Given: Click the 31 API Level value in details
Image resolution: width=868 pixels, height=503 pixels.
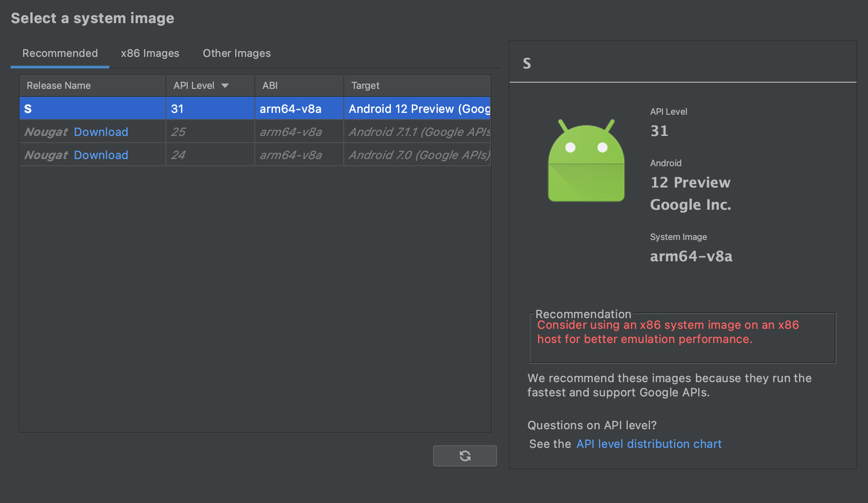Looking at the screenshot, I should (x=659, y=131).
